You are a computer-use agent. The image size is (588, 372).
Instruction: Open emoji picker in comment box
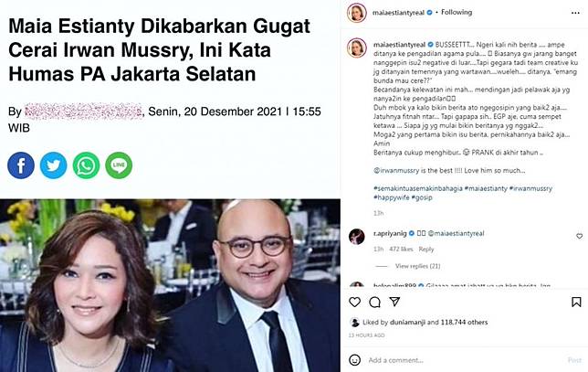tap(355, 360)
